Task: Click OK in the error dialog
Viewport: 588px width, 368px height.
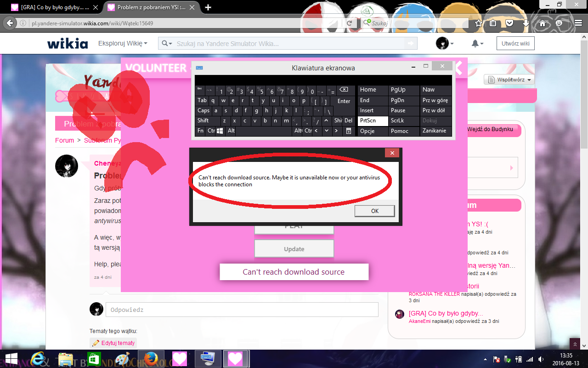Action: pos(375,211)
